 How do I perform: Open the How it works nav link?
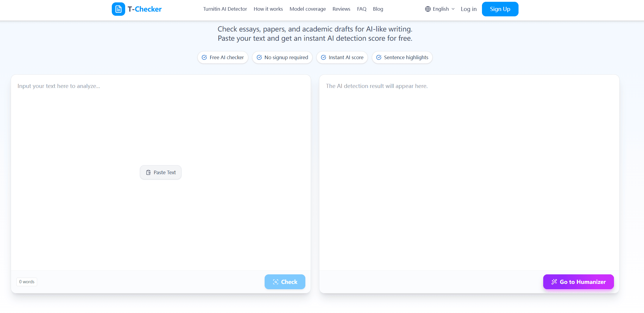268,9
